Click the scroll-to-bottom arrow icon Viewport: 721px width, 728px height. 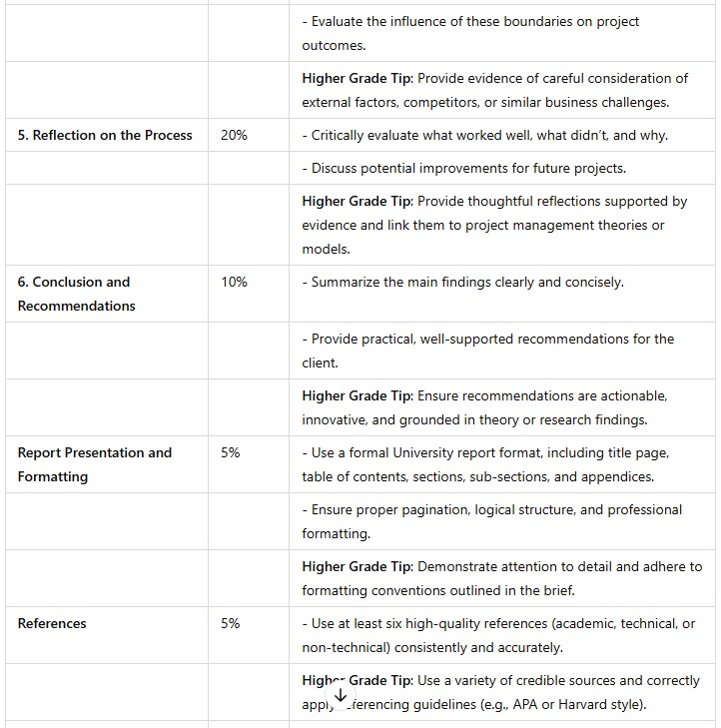pyautogui.click(x=340, y=694)
